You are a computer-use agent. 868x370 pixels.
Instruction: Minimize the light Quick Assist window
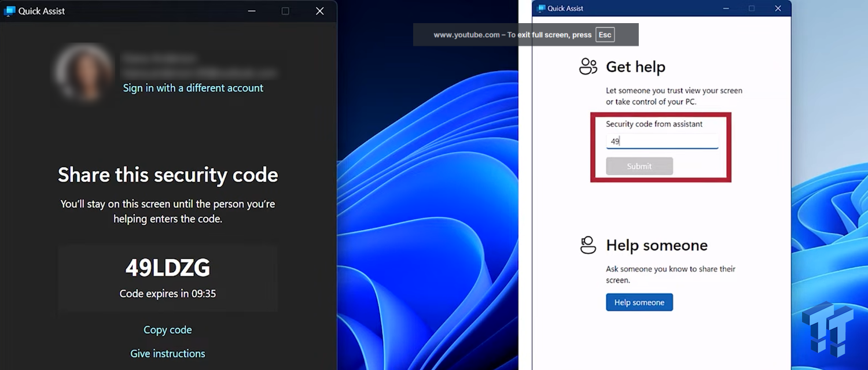pos(727,8)
